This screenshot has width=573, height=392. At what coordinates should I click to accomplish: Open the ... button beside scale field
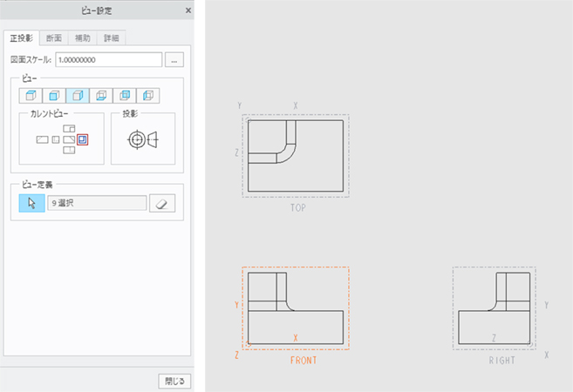175,60
